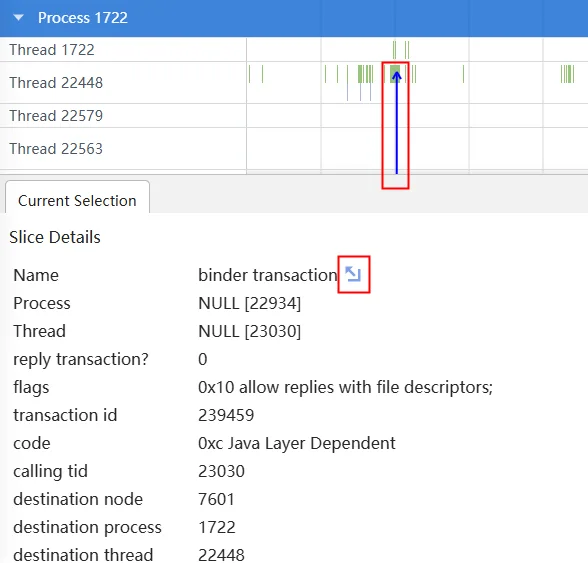Click the calling tid value 23030

[221, 471]
